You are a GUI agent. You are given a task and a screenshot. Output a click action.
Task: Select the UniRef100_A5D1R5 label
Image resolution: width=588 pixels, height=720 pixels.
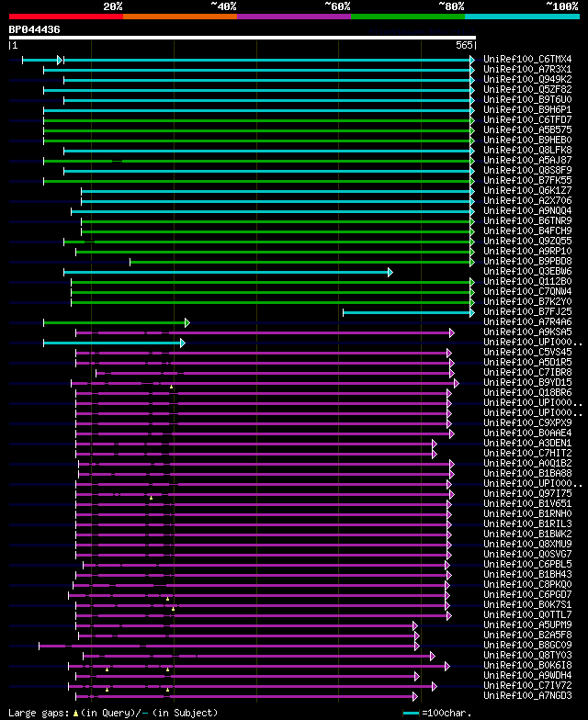coord(527,362)
